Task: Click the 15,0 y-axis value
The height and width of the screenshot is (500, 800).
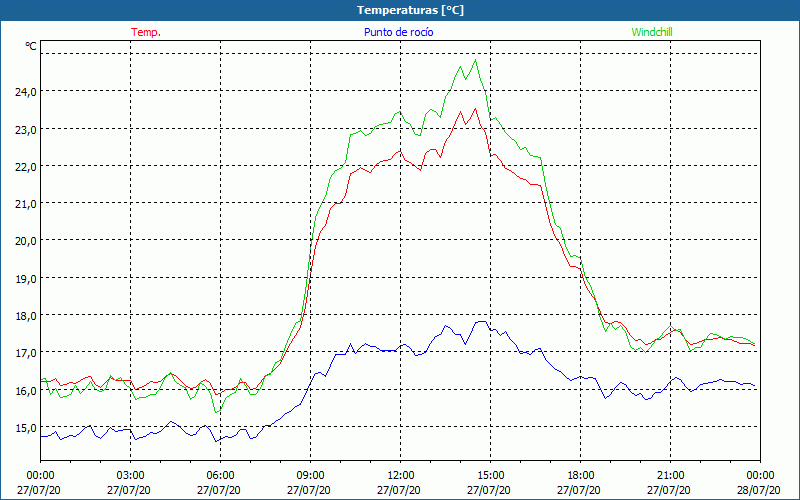Action: click(x=27, y=428)
